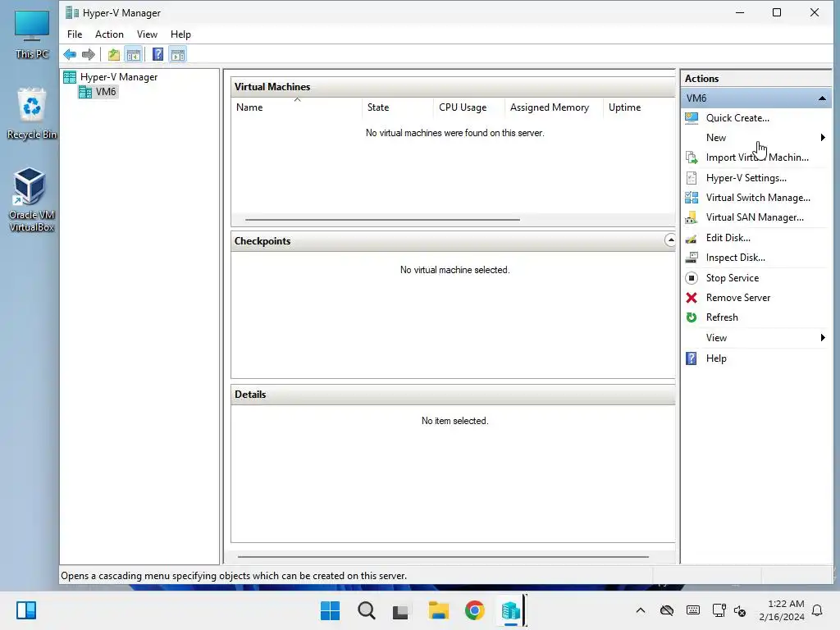The width and height of the screenshot is (840, 630).
Task: Open Quick Create... action
Action: (x=737, y=118)
